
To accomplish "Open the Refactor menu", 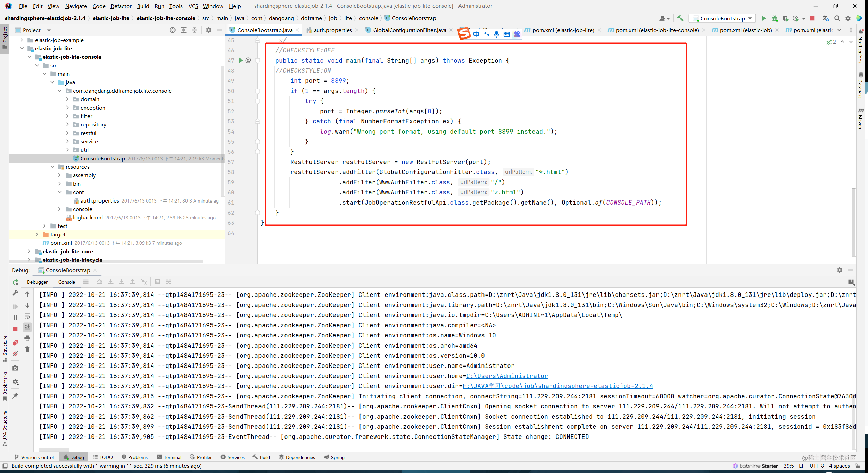I will [121, 6].
